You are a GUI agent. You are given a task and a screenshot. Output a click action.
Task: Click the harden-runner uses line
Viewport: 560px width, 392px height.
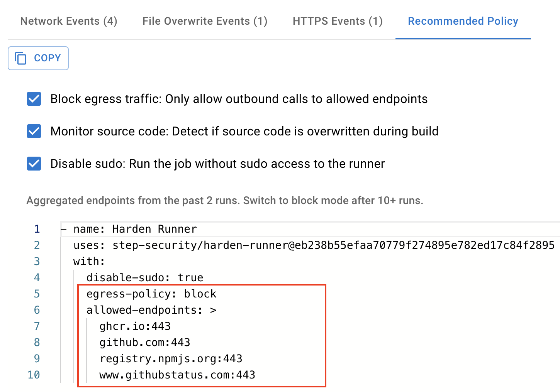[314, 245]
